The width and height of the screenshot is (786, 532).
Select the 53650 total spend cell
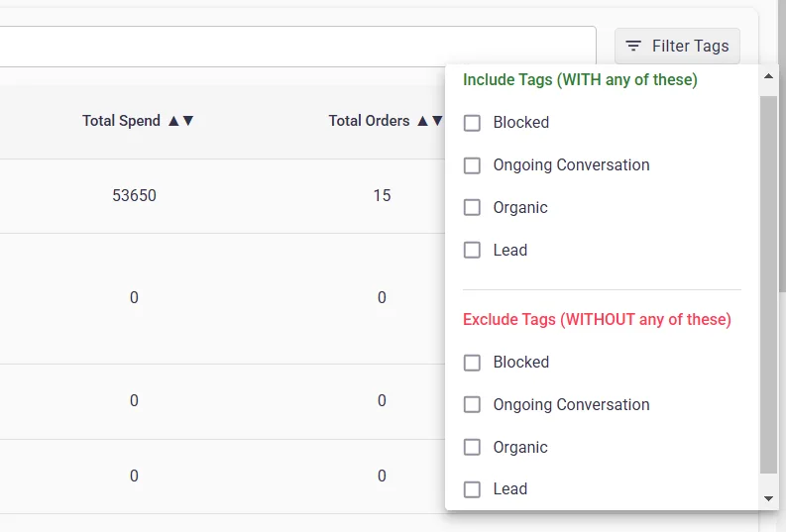tap(134, 196)
